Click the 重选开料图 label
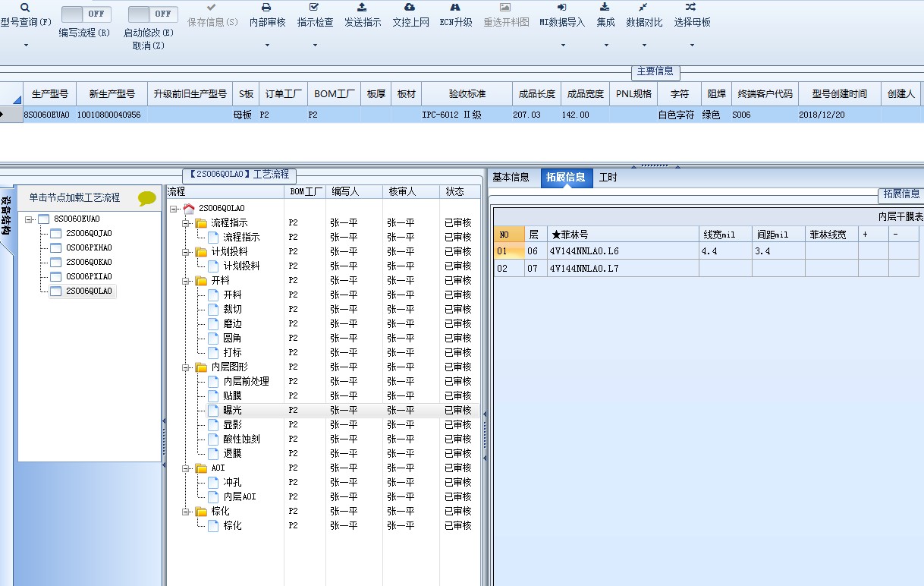 (506, 22)
